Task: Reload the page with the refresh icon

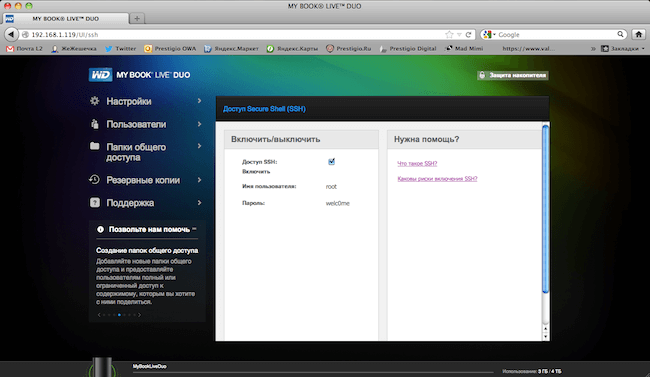Action: tap(468, 35)
